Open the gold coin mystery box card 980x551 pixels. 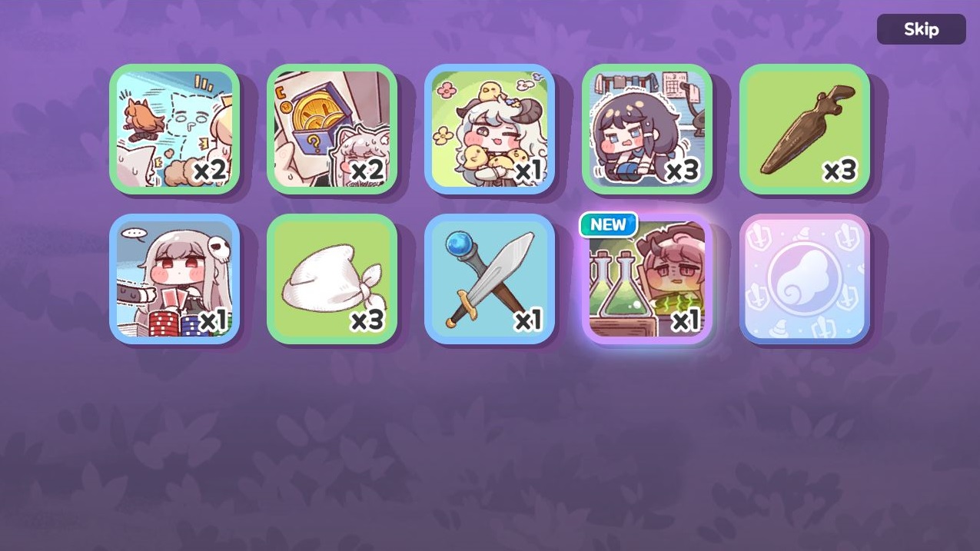point(332,129)
